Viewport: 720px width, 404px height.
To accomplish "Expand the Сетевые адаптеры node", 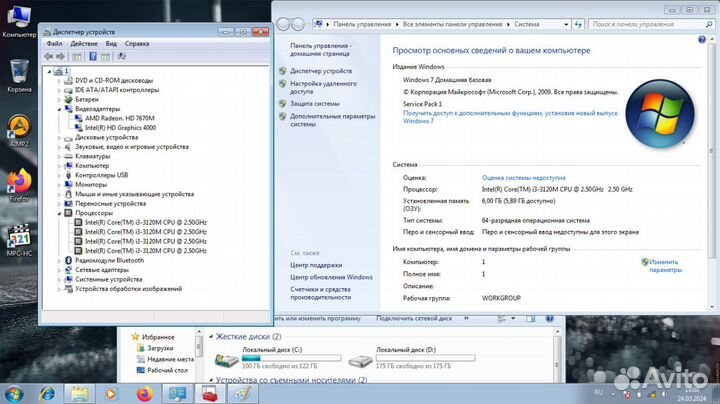I will [59, 270].
